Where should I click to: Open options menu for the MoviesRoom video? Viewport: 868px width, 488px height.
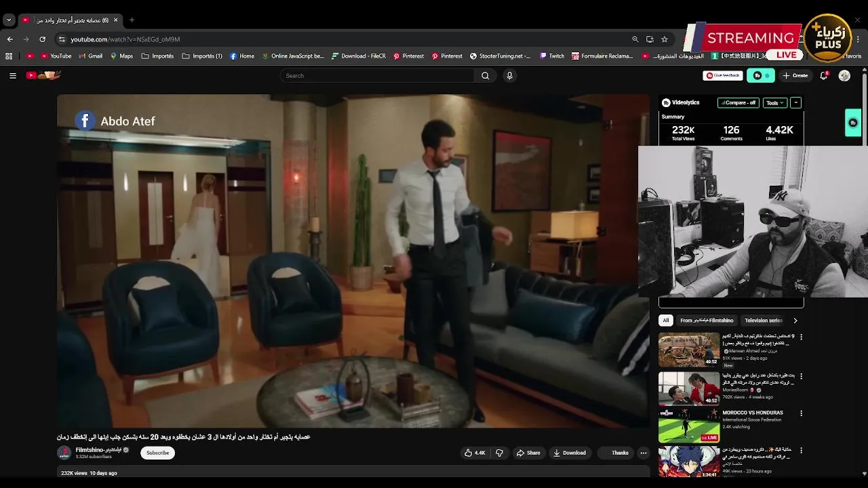(801, 375)
